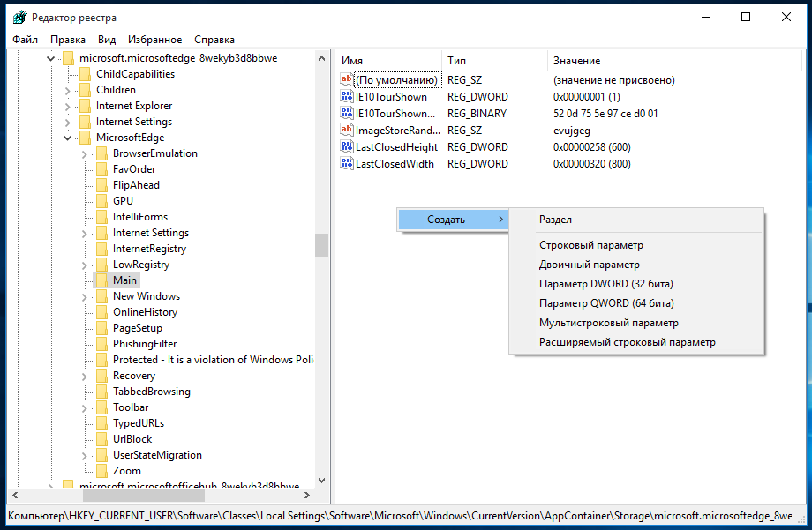This screenshot has width=812, height=530.
Task: Choose Строковый параметр from submenu
Action: tap(590, 245)
